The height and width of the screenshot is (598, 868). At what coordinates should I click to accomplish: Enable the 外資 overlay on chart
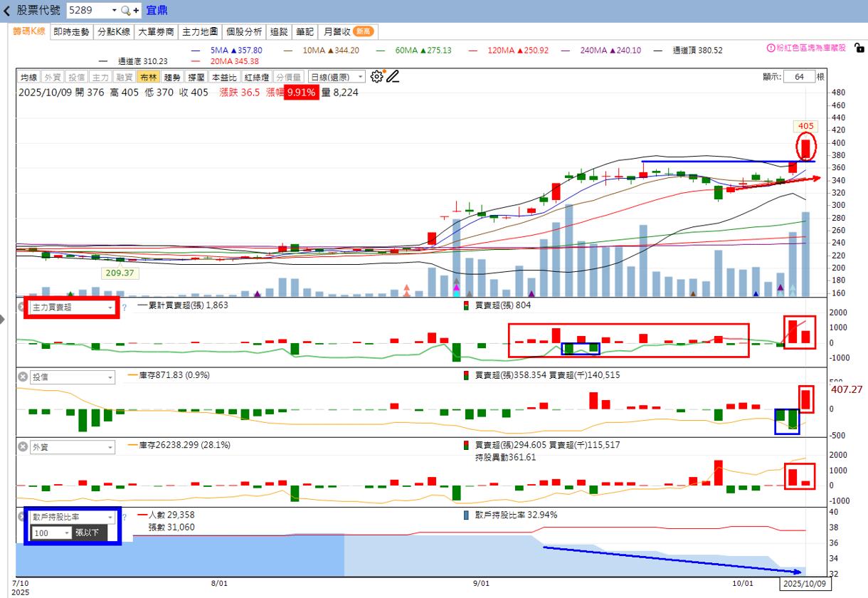(x=53, y=77)
